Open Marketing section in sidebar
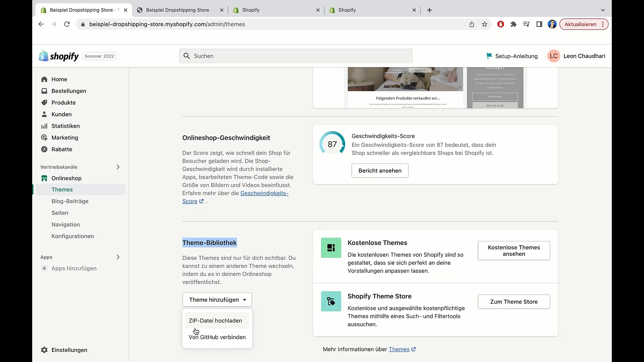 tap(65, 137)
